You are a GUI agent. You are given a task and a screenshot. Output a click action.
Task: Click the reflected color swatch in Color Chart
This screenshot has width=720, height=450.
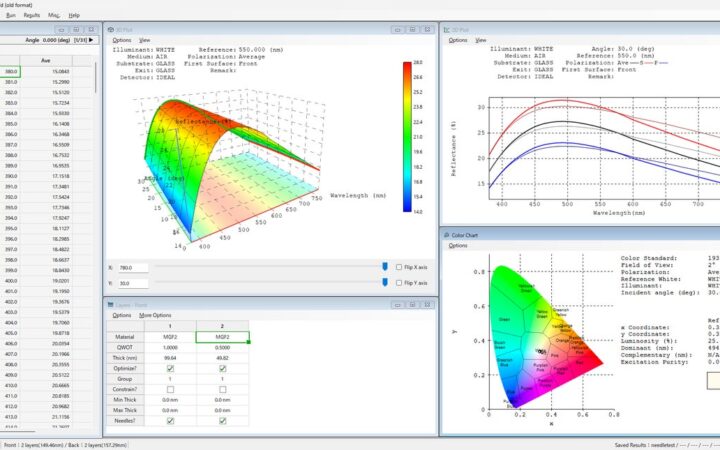tap(713, 381)
